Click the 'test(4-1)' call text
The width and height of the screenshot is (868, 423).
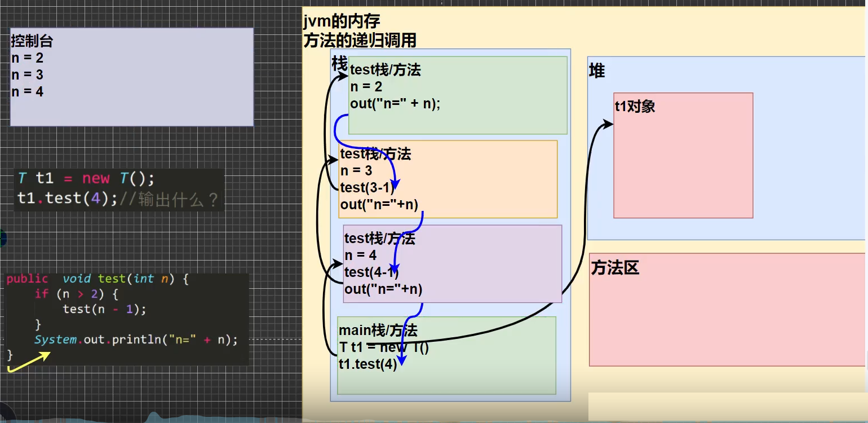coord(371,272)
